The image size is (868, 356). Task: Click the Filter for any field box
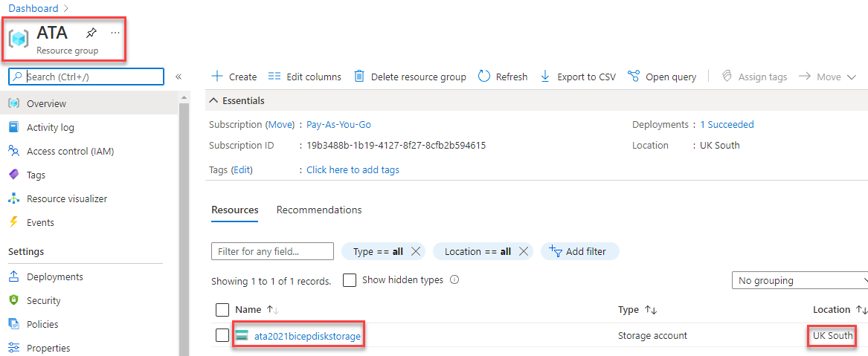pos(272,251)
